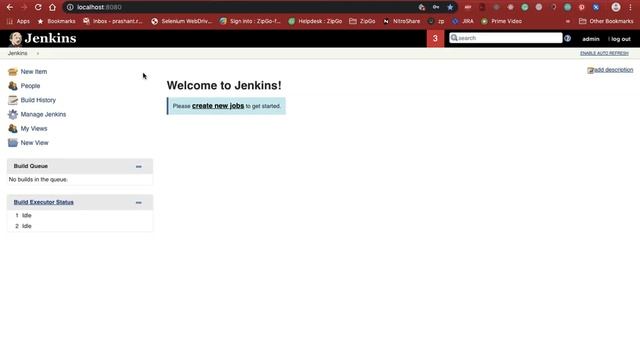Open the Helpdesk : ZipGo bookmark

coord(315,21)
